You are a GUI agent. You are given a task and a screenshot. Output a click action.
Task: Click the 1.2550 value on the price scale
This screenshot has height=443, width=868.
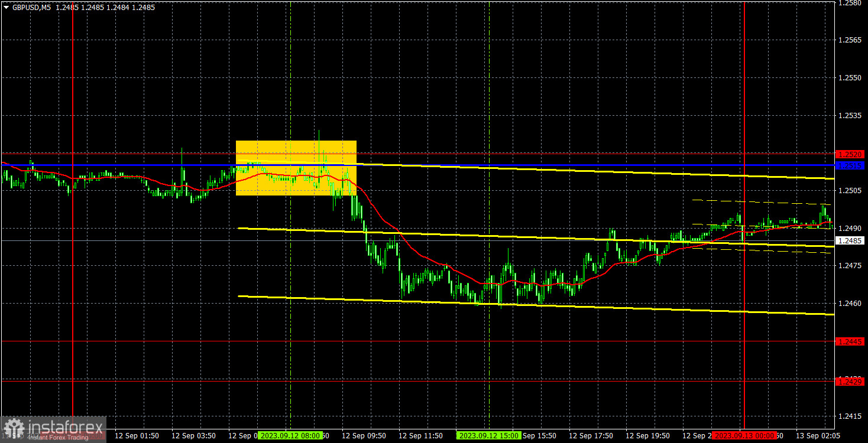pyautogui.click(x=850, y=78)
